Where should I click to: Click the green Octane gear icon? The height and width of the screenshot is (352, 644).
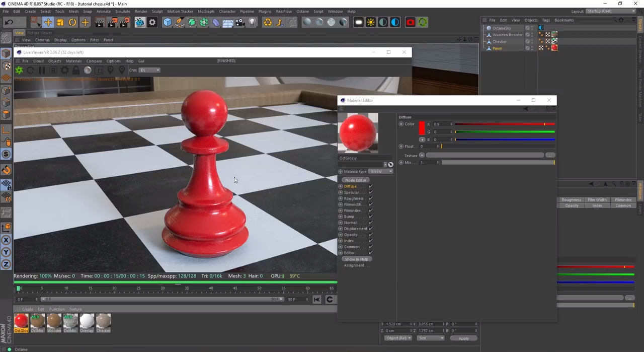[423, 22]
